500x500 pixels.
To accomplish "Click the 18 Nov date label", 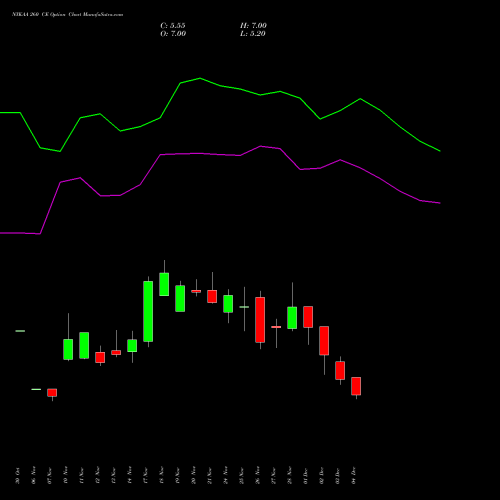I will [x=162, y=476].
